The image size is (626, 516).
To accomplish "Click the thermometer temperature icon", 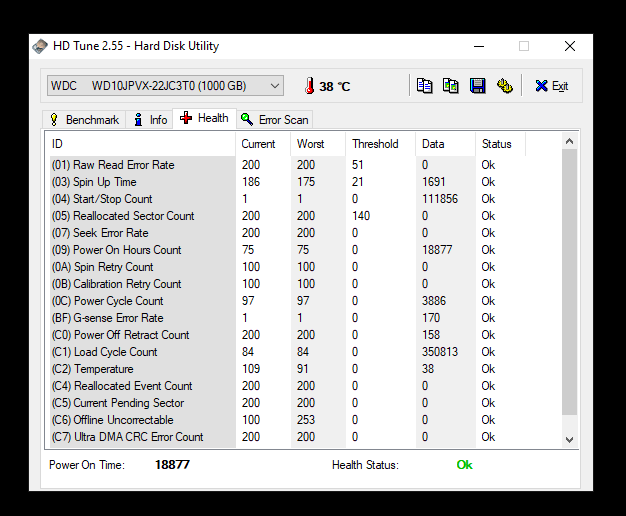I will coord(309,86).
